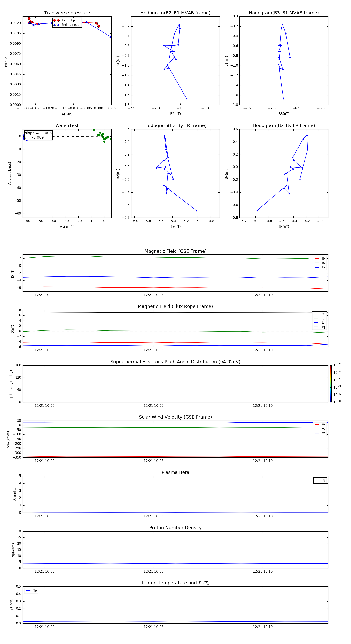Select the "Hodogram(B3_B1 MVAB frame)" title
The height and width of the screenshot is (644, 351).
point(284,13)
